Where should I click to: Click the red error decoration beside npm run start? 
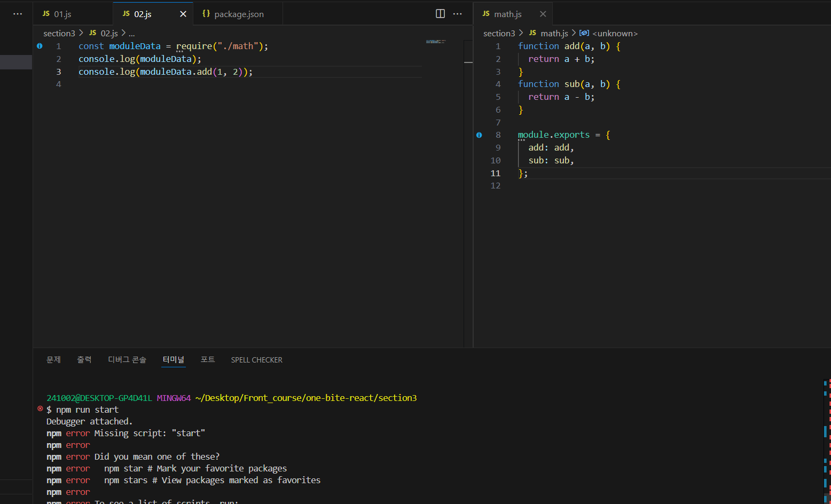click(40, 409)
